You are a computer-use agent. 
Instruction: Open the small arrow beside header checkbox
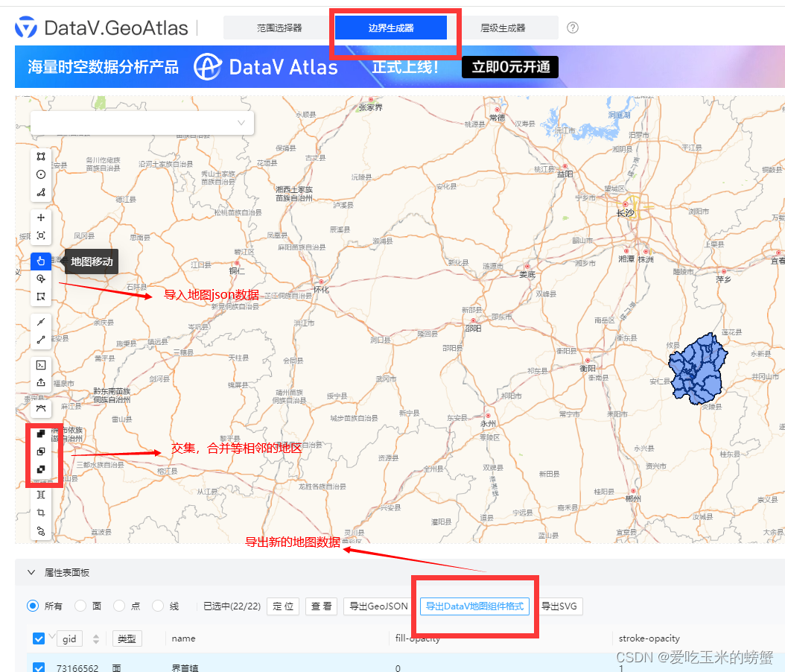click(51, 637)
